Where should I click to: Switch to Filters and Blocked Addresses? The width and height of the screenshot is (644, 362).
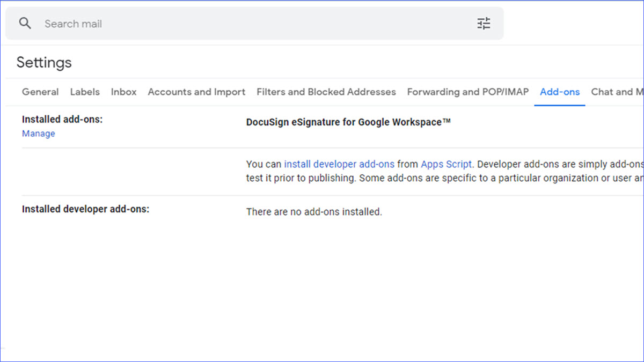pyautogui.click(x=326, y=92)
